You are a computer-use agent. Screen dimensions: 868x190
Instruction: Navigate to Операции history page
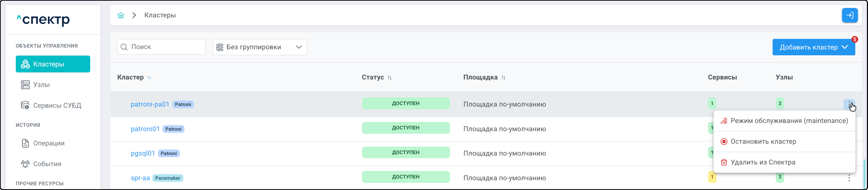[49, 143]
